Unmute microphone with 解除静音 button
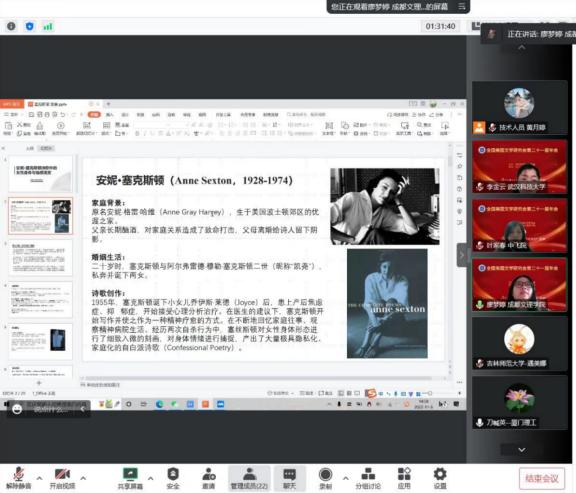The image size is (576, 493). pos(19,478)
